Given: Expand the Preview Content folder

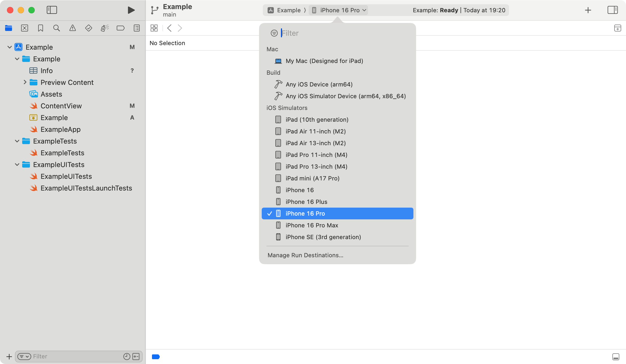Looking at the screenshot, I should coord(25,82).
